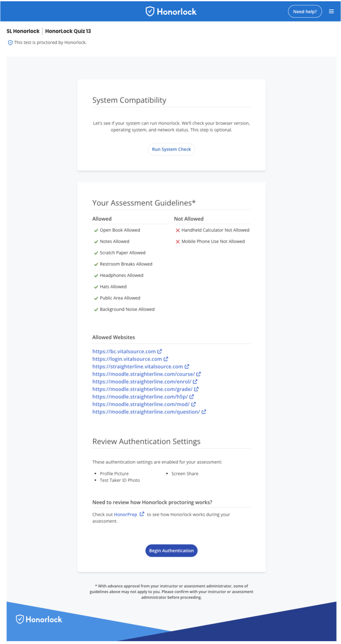Open the HonorPrep link
Image resolution: width=341 pixels, height=644 pixels.
(x=126, y=514)
